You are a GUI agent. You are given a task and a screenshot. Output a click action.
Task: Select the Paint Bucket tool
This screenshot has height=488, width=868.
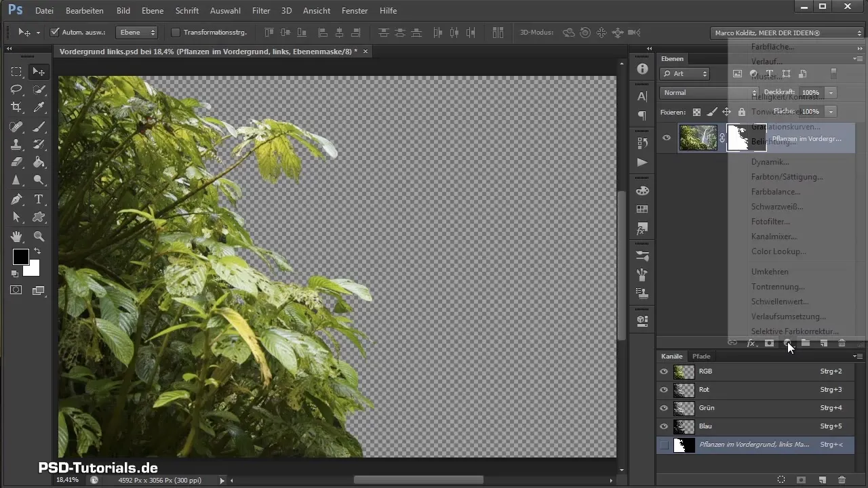point(39,162)
